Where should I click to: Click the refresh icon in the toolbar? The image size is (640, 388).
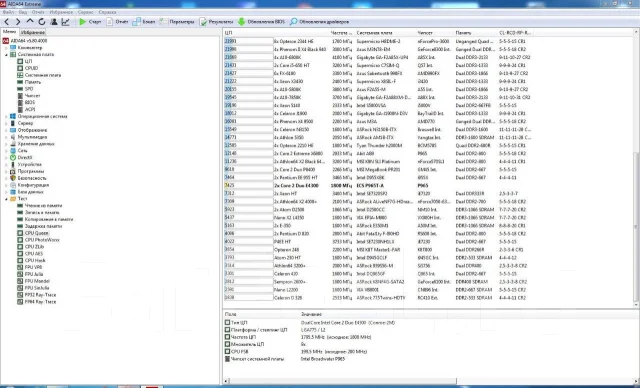[x=42, y=22]
